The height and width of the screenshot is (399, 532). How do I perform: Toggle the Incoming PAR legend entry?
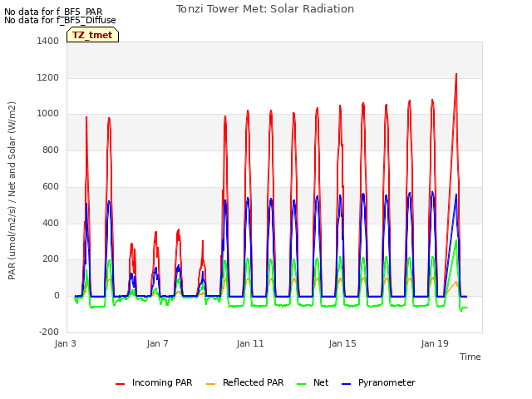[x=154, y=382]
